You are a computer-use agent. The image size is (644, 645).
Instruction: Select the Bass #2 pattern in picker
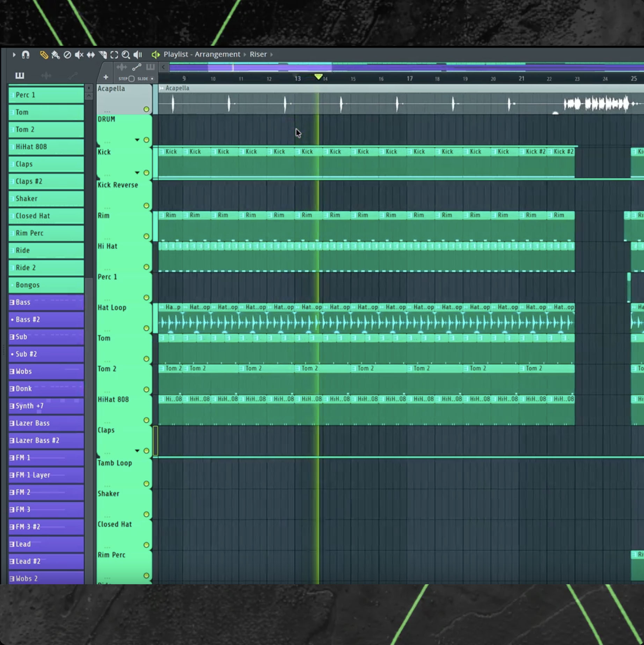pyautogui.click(x=46, y=319)
